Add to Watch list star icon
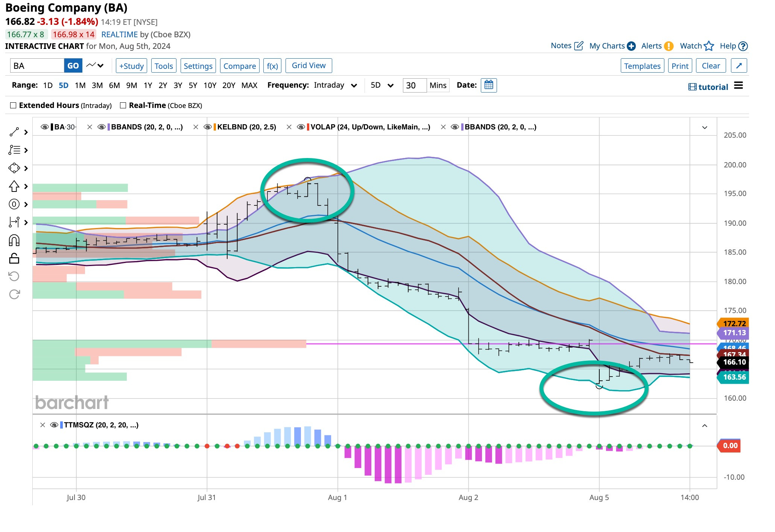 (x=709, y=46)
